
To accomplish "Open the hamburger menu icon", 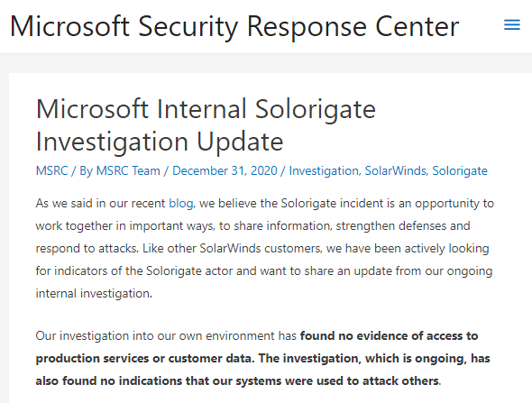I will pos(512,25).
